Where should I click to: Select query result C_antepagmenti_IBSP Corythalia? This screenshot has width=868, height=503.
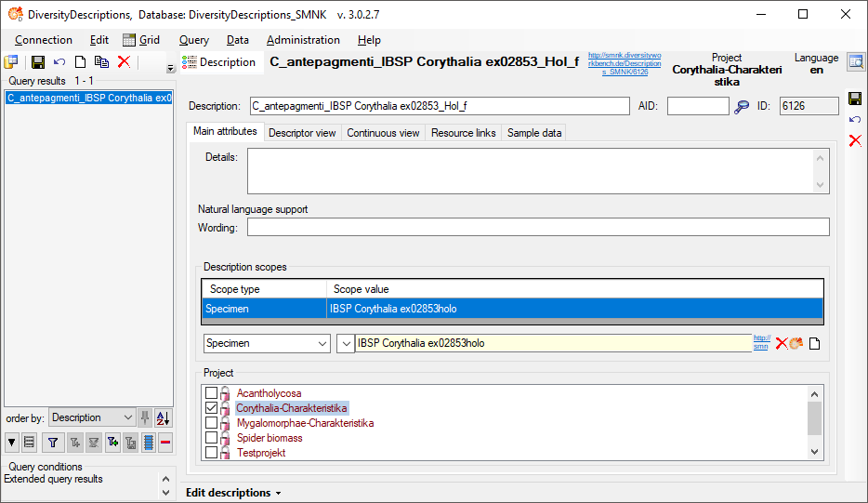(x=88, y=98)
